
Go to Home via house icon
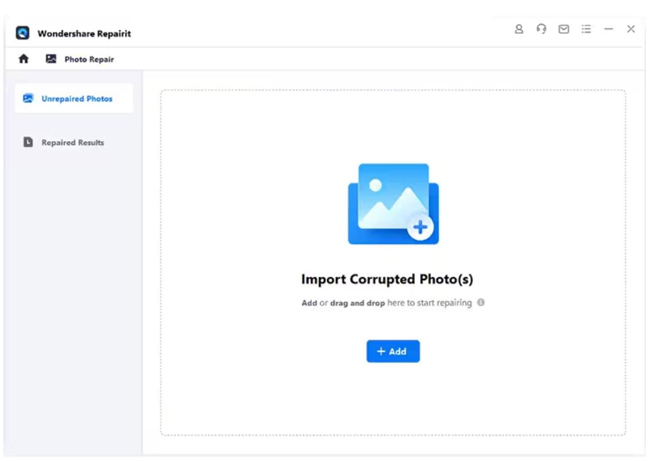coord(24,59)
